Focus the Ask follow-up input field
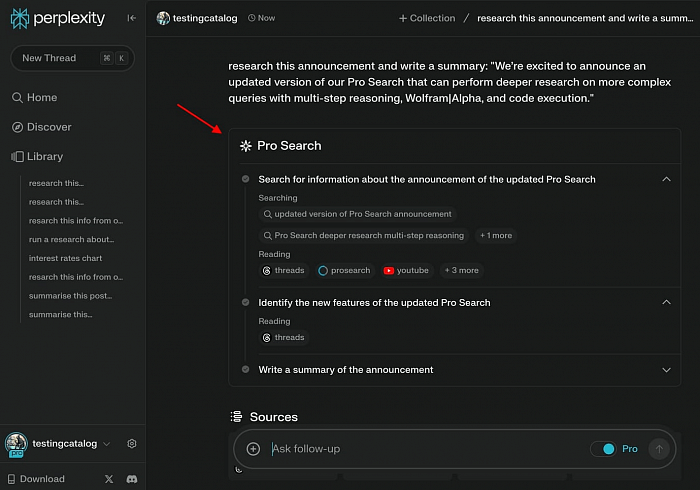The height and width of the screenshot is (490, 700). pyautogui.click(x=426, y=449)
